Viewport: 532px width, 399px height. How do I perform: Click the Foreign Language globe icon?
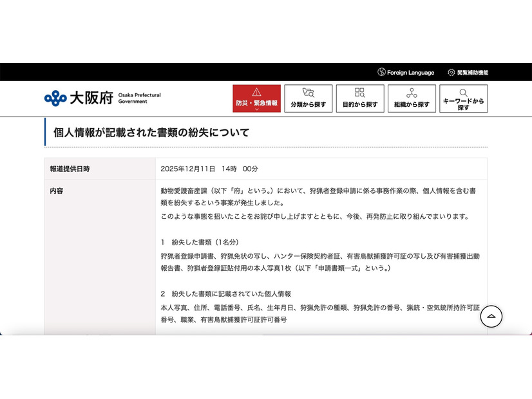(x=382, y=72)
